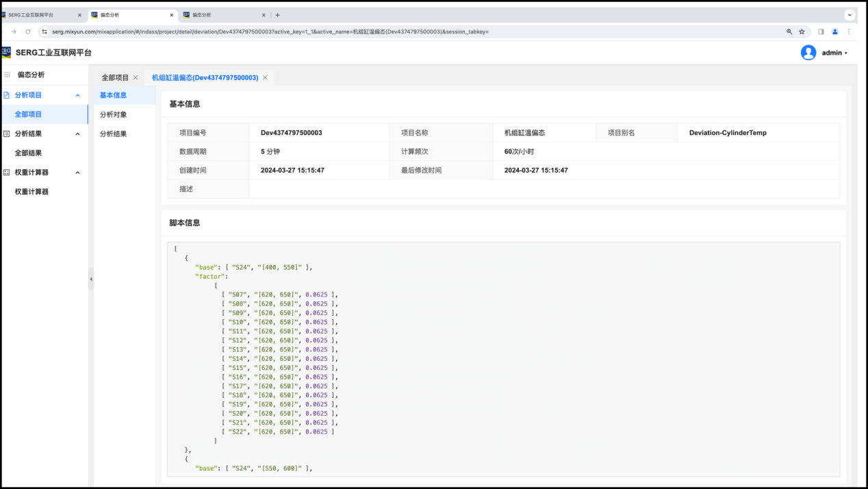The width and height of the screenshot is (868, 489).
Task: Open the admin account dropdown
Action: click(834, 53)
